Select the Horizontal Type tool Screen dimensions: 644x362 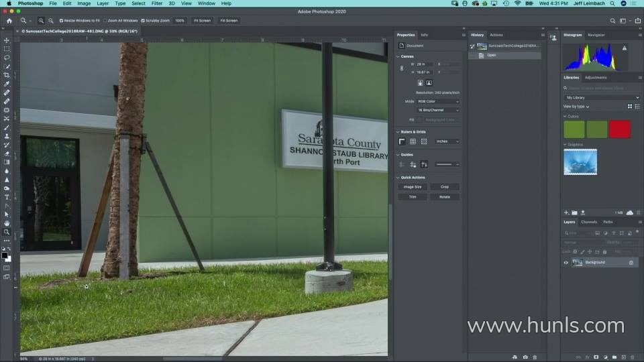(x=7, y=197)
